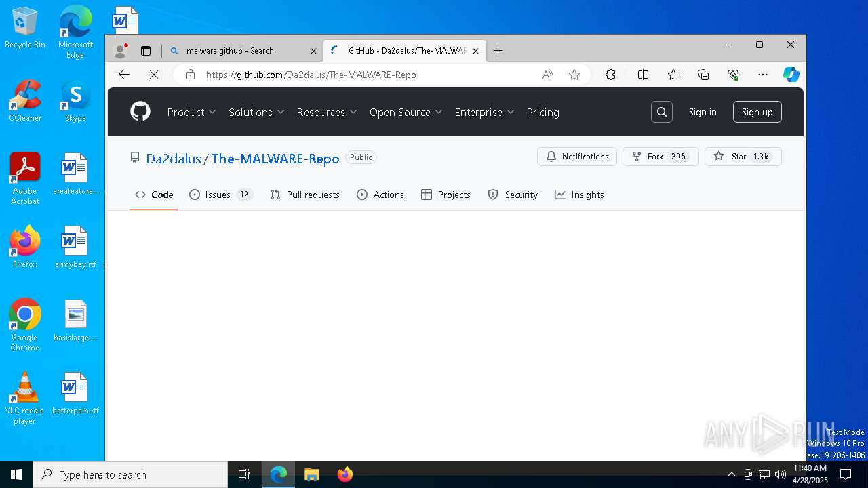This screenshot has height=488, width=868.
Task: Open the Projects tab
Action: (x=446, y=195)
